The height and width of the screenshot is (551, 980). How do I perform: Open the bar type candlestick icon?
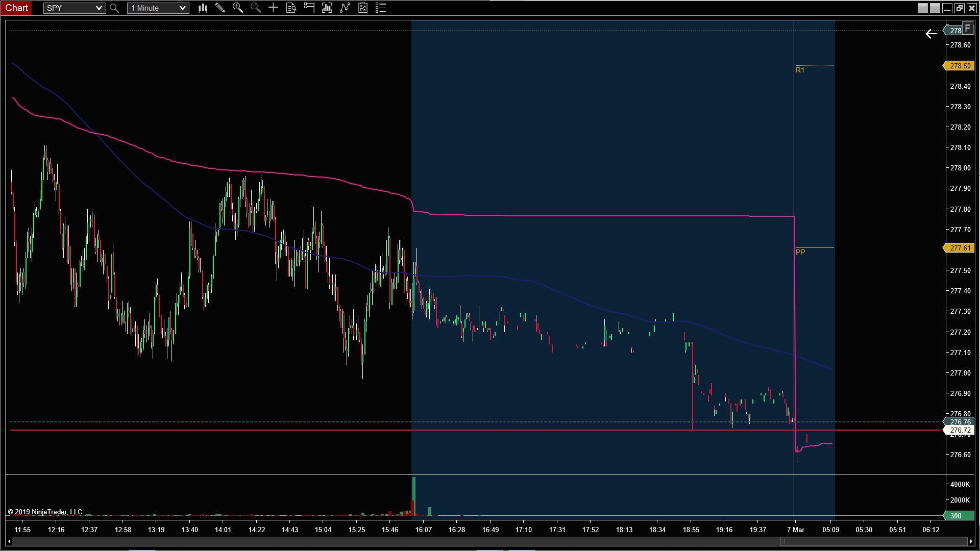(x=203, y=8)
